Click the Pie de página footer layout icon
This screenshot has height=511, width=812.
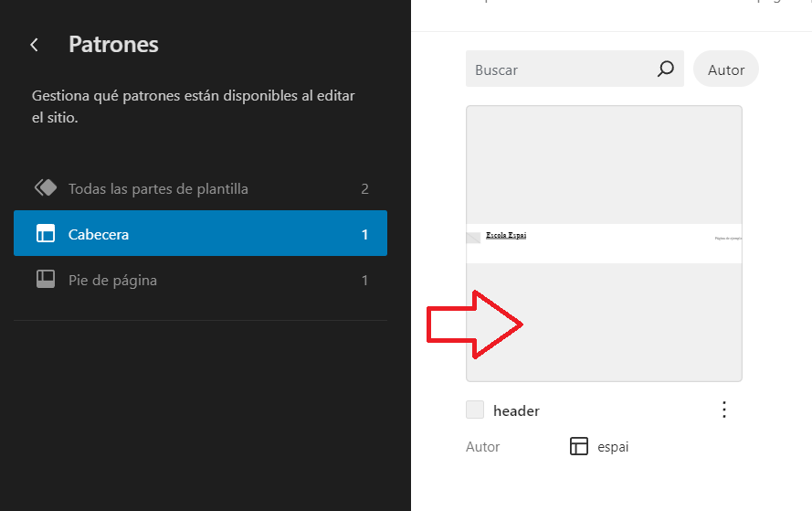tap(46, 280)
